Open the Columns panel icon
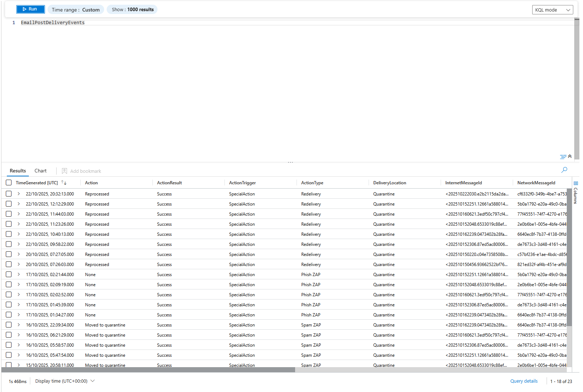This screenshot has height=392, width=583. point(575,184)
